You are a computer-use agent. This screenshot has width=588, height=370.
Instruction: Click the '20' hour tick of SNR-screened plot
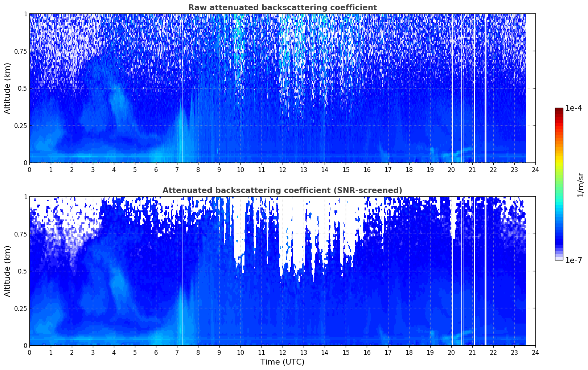451,352
